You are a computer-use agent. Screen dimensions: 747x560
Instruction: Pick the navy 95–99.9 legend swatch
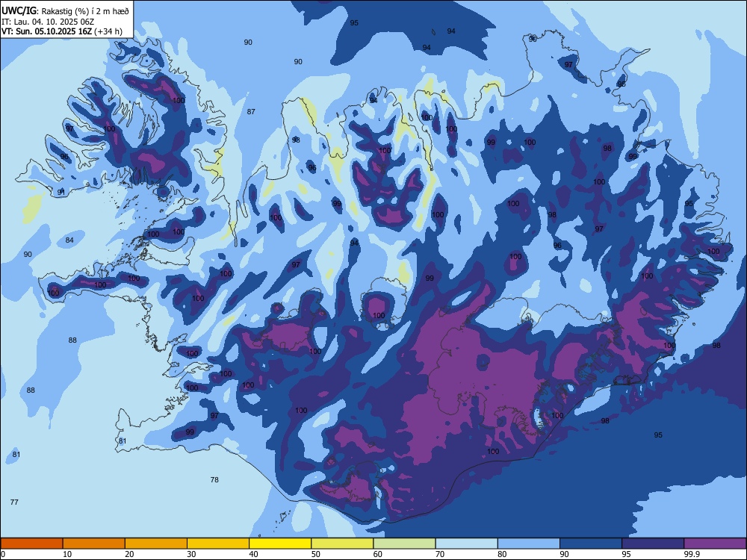(653, 544)
